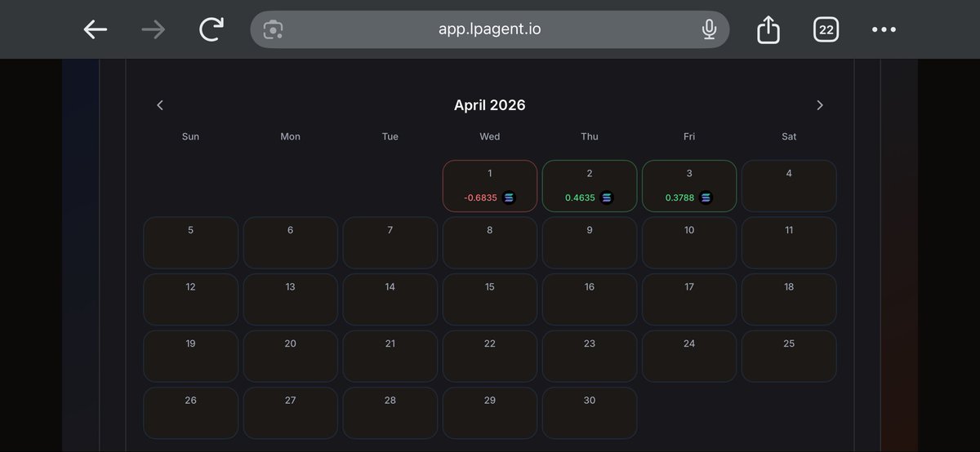The image size is (980, 452).
Task: Select the April 27 calendar day
Action: point(291,413)
